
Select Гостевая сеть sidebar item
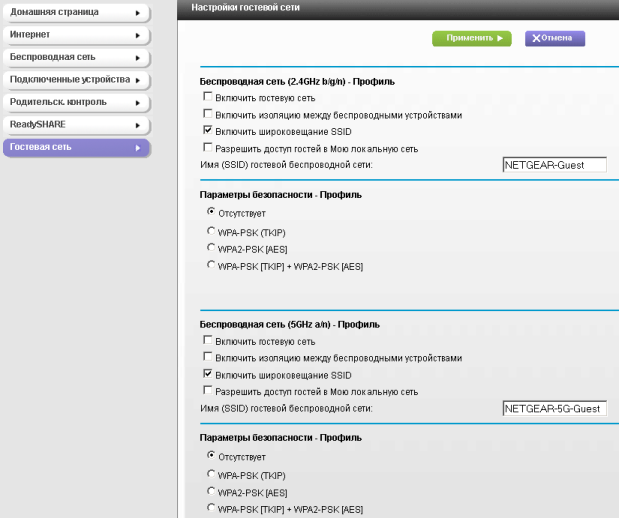pos(76,148)
